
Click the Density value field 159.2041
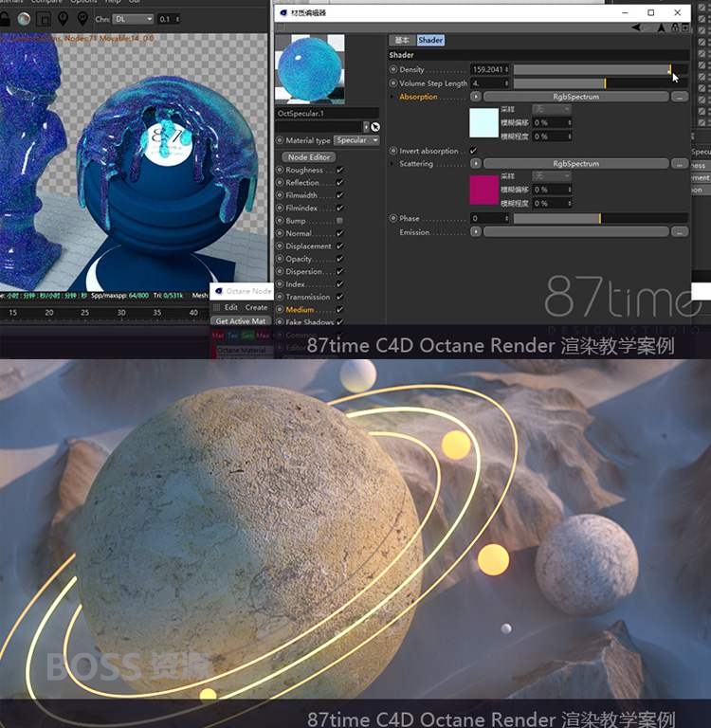(490, 69)
